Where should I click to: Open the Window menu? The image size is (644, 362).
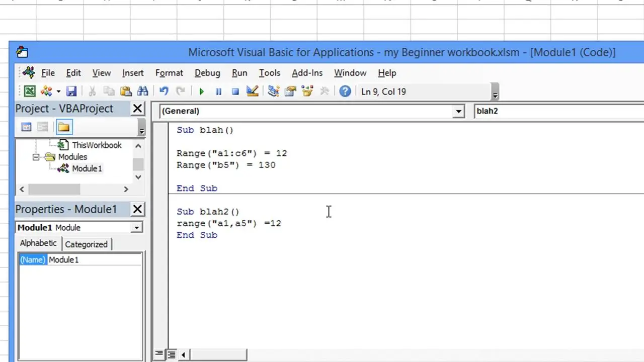(x=350, y=73)
